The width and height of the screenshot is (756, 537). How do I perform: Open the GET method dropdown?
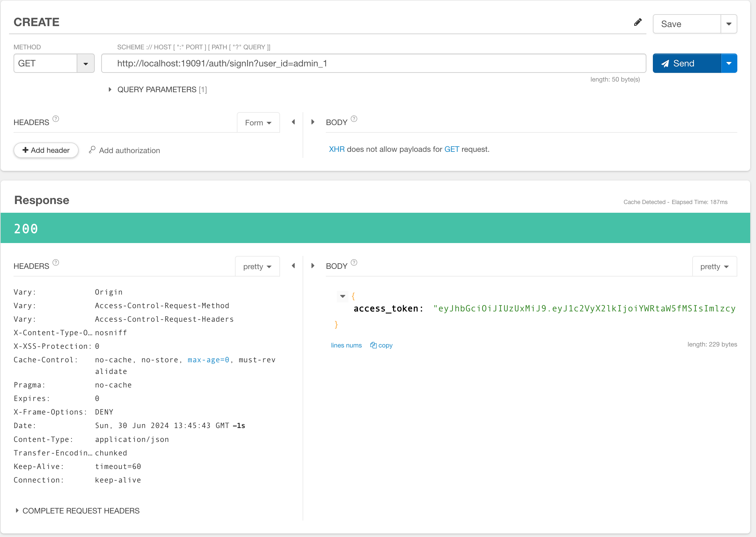point(86,63)
